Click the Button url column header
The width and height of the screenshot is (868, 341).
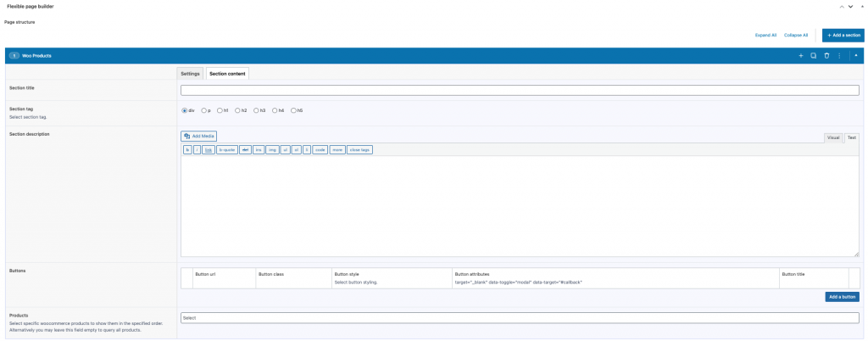(x=205, y=274)
